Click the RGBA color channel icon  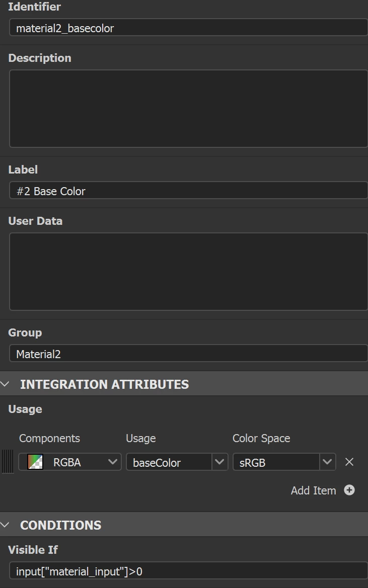pyautogui.click(x=35, y=462)
